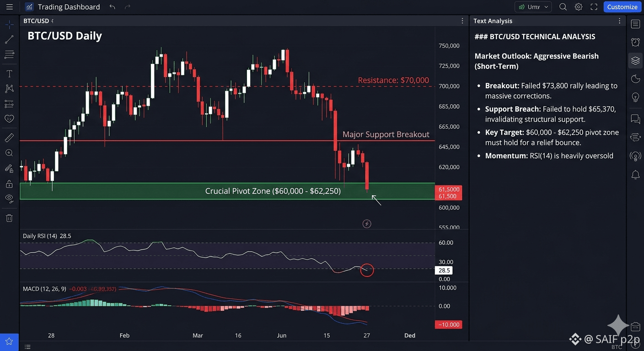Image resolution: width=644 pixels, height=351 pixels.
Task: Open the bottom-left list icon
Action: point(27,347)
